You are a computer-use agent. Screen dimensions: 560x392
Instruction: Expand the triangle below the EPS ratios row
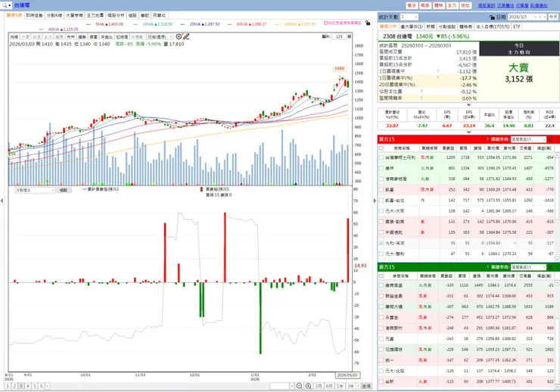pyautogui.click(x=468, y=132)
